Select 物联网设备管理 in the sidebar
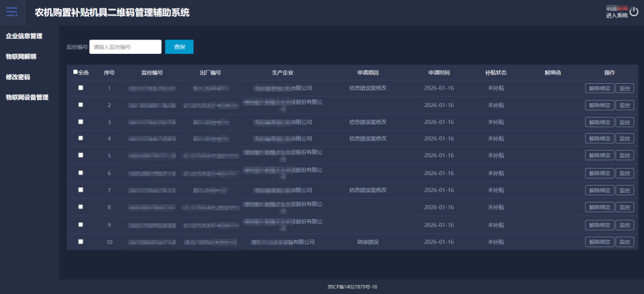Image resolution: width=644 pixels, height=294 pixels. [27, 97]
